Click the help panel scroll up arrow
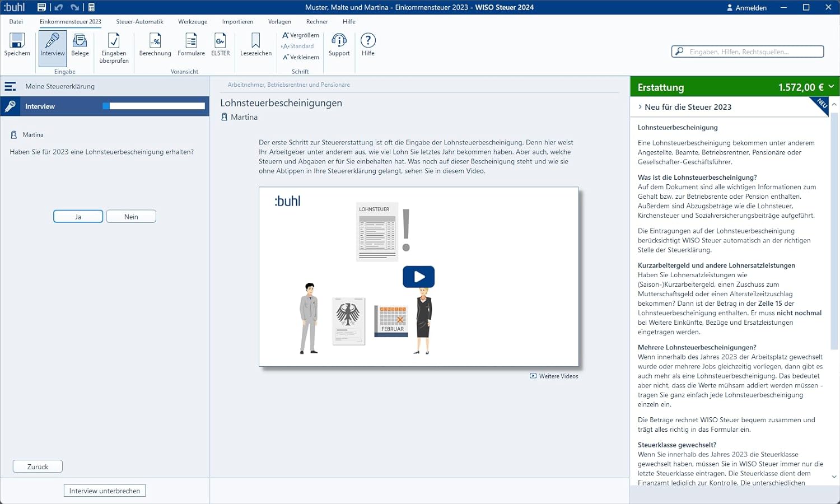The width and height of the screenshot is (840, 504). [834, 105]
